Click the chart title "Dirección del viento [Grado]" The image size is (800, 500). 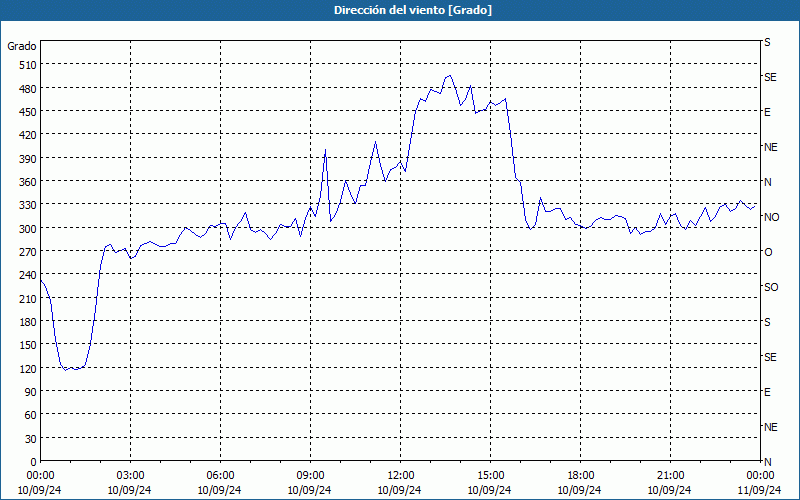tap(413, 10)
